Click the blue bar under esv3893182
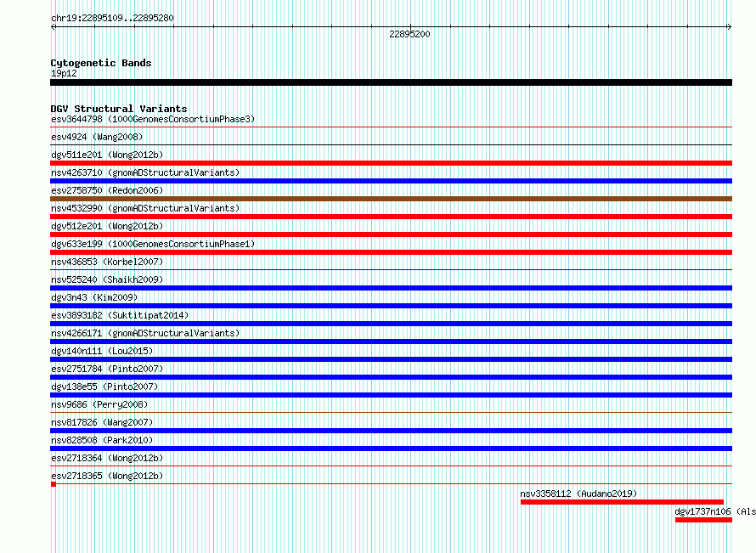The height and width of the screenshot is (553, 756). 391,324
